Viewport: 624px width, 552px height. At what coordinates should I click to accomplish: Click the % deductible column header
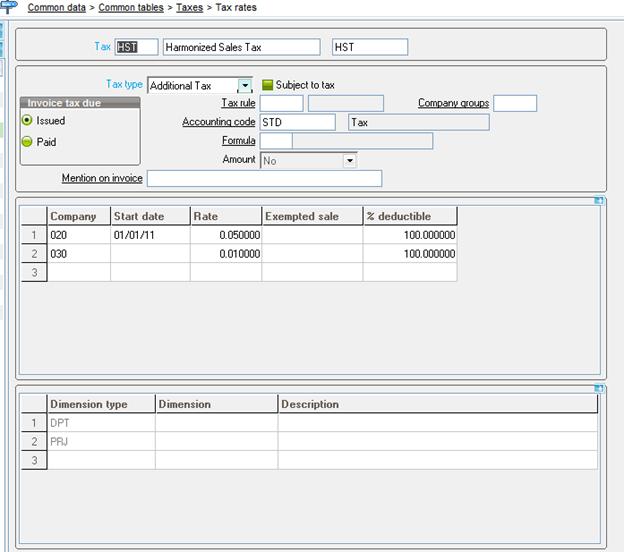click(x=410, y=216)
